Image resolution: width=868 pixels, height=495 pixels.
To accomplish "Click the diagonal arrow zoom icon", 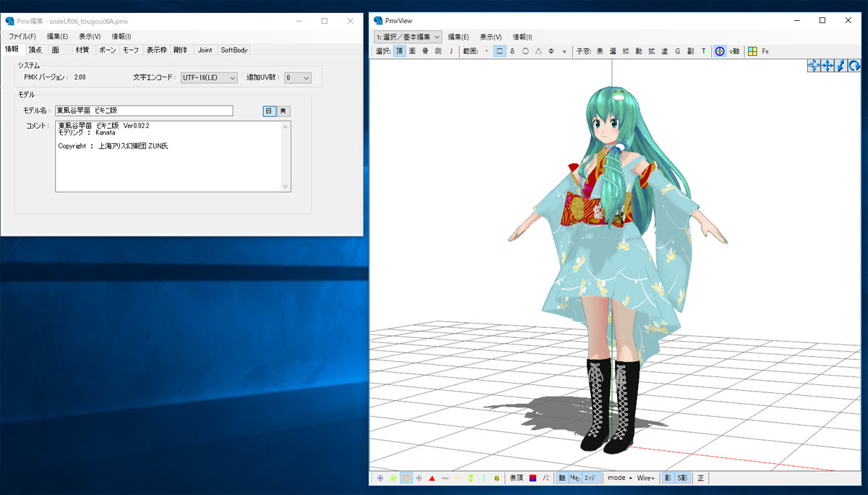I will (841, 66).
